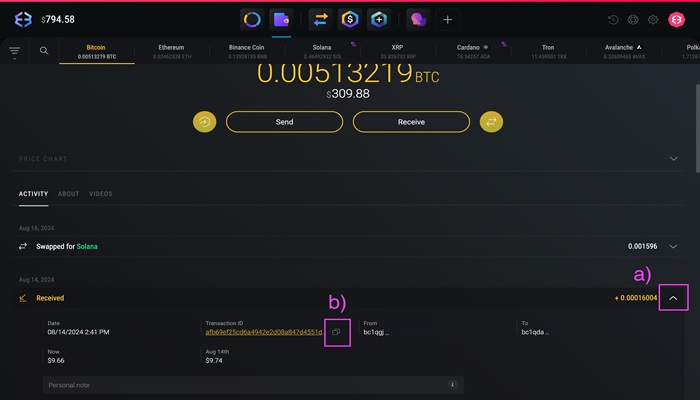Click the round yellow swap button
The image size is (700, 400).
491,122
